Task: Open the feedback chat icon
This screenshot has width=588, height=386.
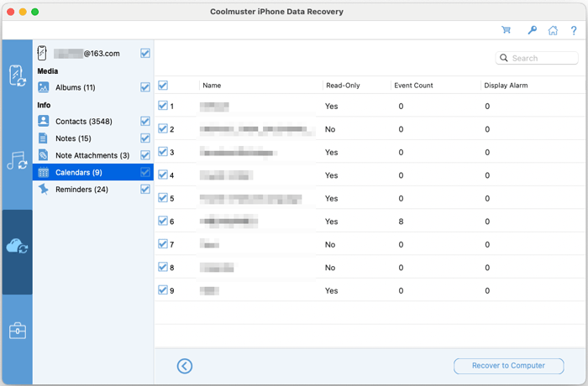Action: (573, 30)
